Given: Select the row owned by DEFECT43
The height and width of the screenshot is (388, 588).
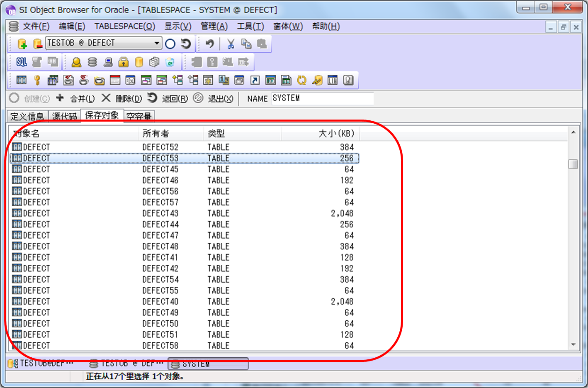Looking at the screenshot, I should pos(184,213).
